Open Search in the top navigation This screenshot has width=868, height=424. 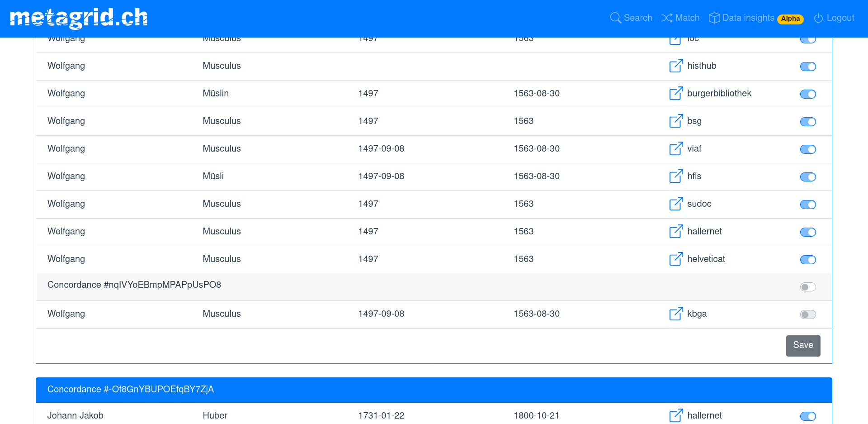click(x=631, y=18)
